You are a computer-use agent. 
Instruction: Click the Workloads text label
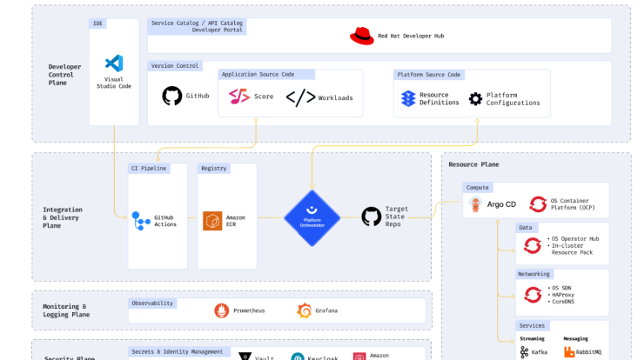[x=335, y=97]
